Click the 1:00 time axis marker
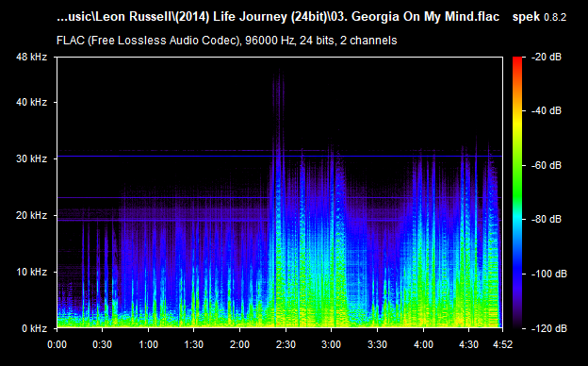 148,344
